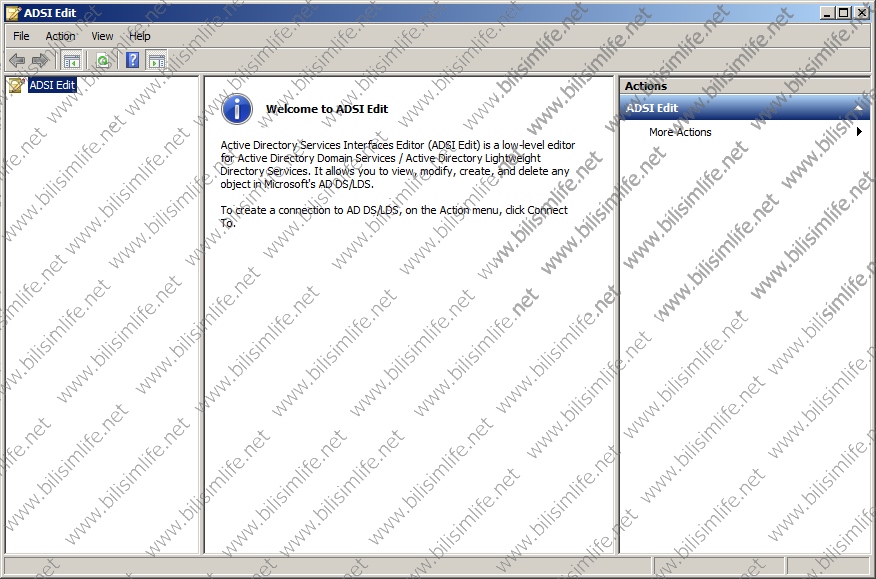
Task: Toggle Show/Hide Console Tree toolbar icon
Action: [72, 60]
